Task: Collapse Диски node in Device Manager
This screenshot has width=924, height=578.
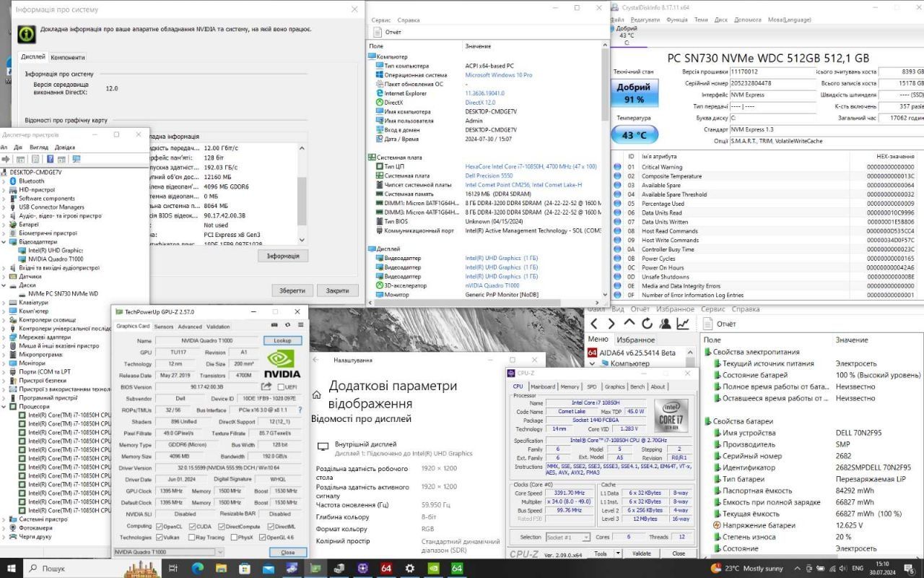Action: coord(5,285)
